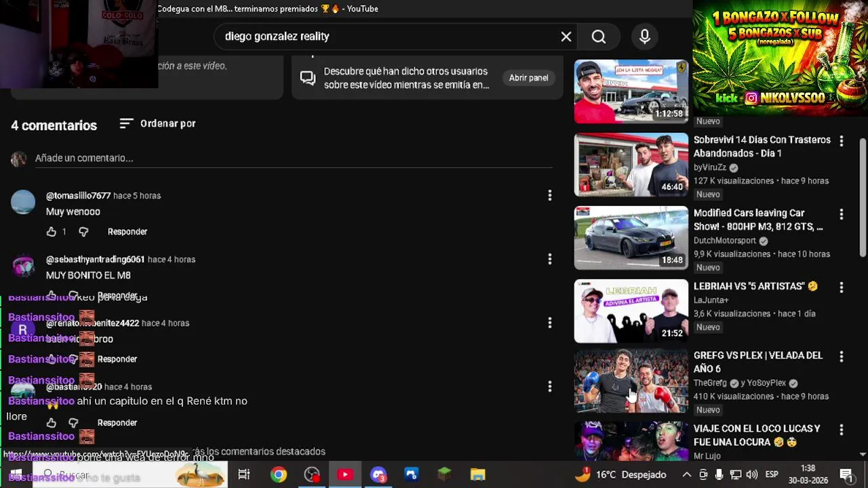Image resolution: width=868 pixels, height=488 pixels.
Task: Start voice search with the microphone icon
Action: pyautogui.click(x=645, y=37)
